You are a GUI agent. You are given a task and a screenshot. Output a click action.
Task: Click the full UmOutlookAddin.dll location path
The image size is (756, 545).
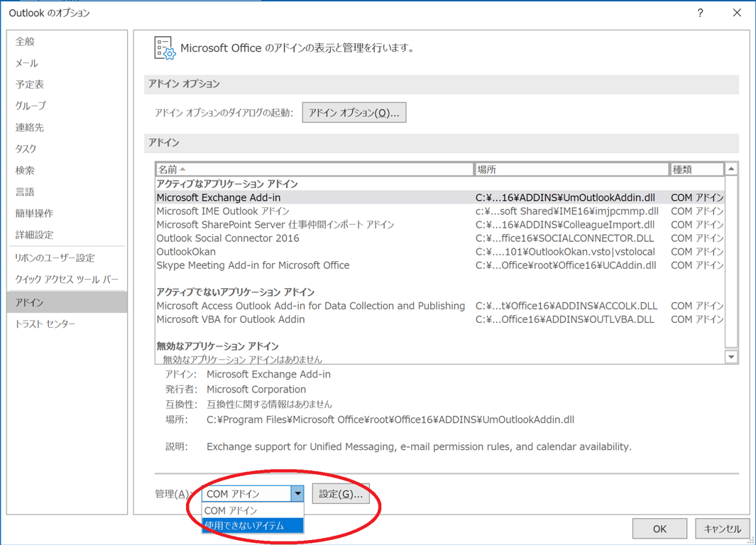pyautogui.click(x=390, y=419)
